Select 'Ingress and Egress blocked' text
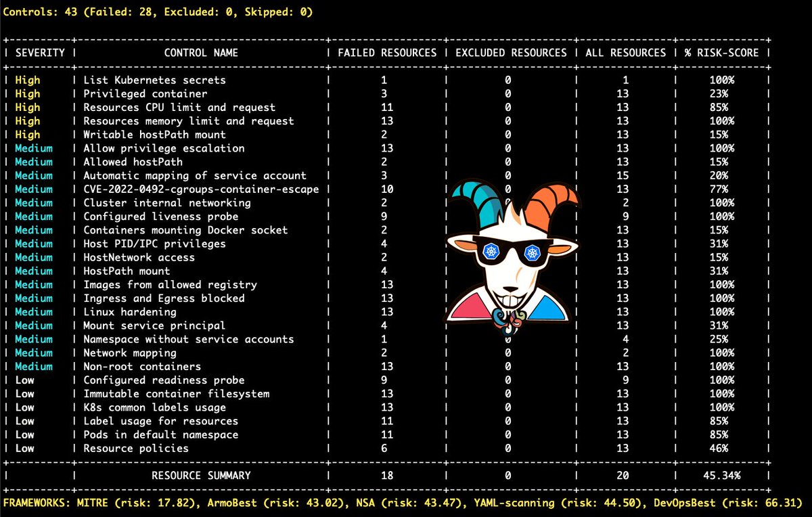This screenshot has height=517, width=812. click(164, 298)
